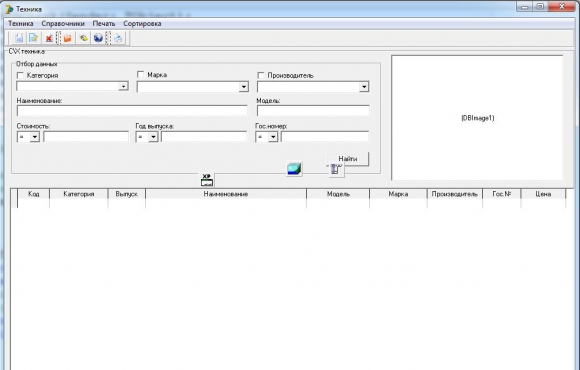The width and height of the screenshot is (580, 370).
Task: Open the Стоимость comparison operator dropdown
Action: [x=34, y=137]
